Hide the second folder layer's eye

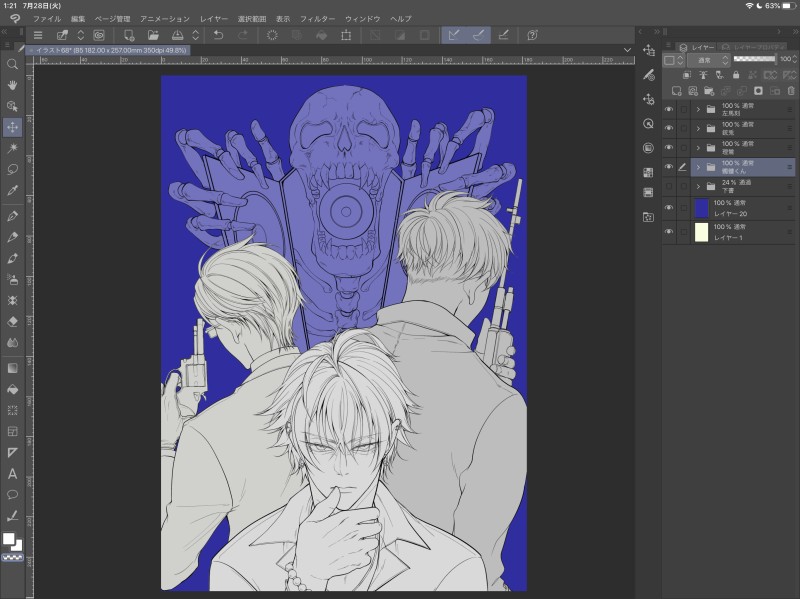(x=669, y=128)
